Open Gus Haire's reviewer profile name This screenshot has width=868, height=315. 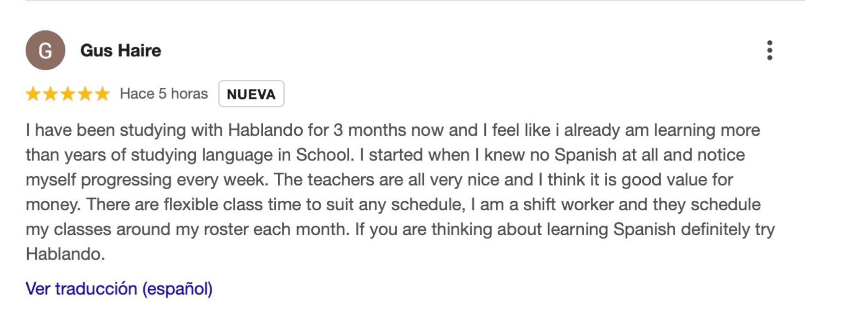click(x=121, y=51)
